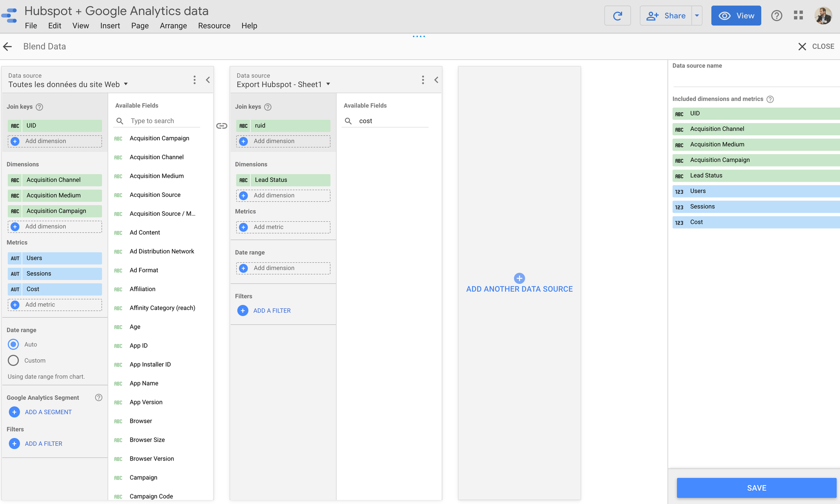840x504 pixels.
Task: Select the Auto date range radio
Action: (x=13, y=344)
